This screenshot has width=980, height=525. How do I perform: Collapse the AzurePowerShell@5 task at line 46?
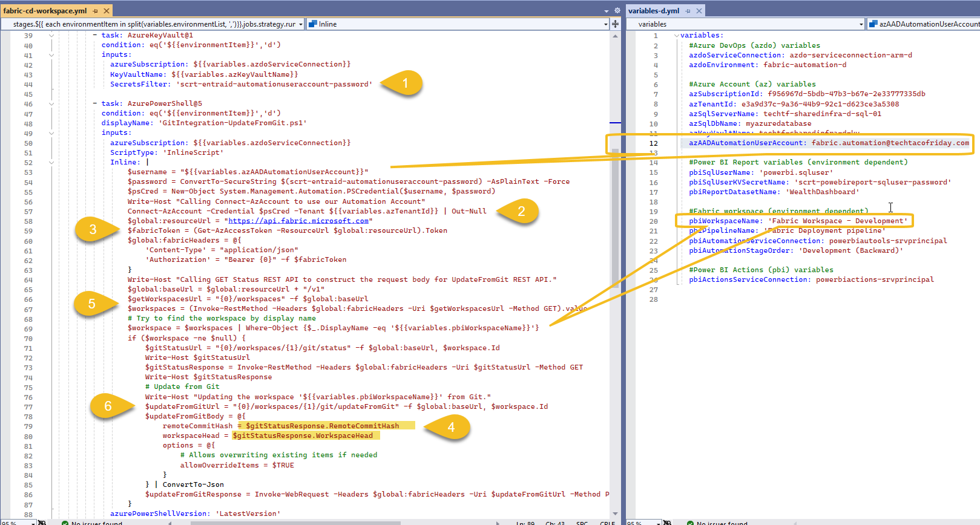coord(51,104)
